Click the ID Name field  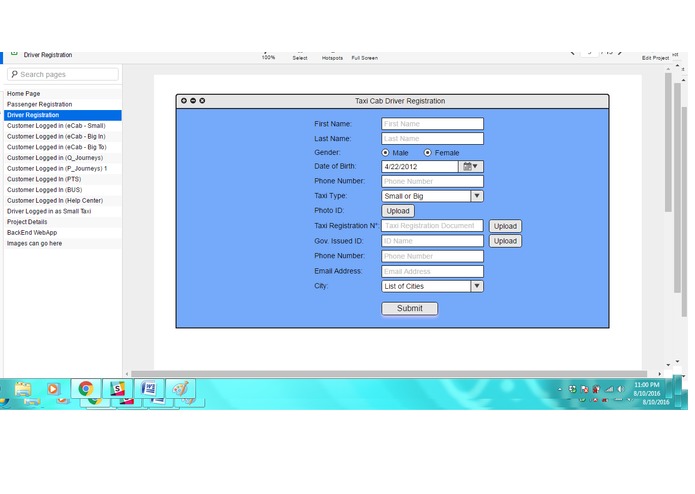(x=432, y=241)
